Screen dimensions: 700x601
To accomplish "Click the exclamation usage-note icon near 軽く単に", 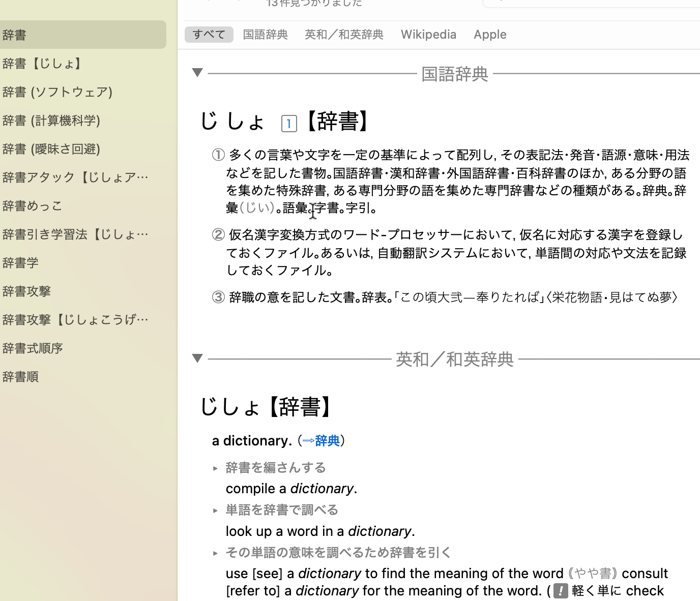I will point(560,591).
